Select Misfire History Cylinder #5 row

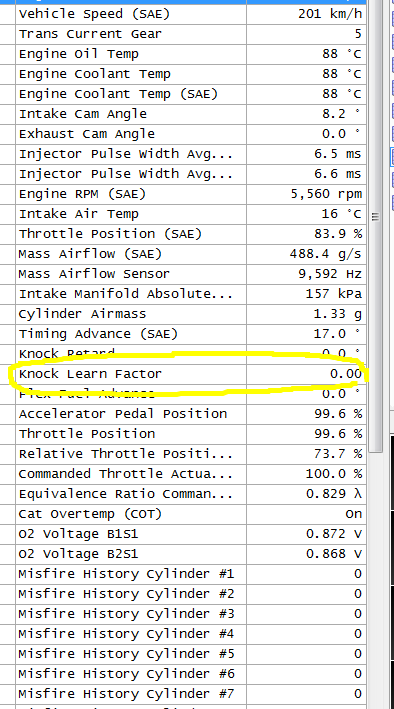click(x=191, y=654)
